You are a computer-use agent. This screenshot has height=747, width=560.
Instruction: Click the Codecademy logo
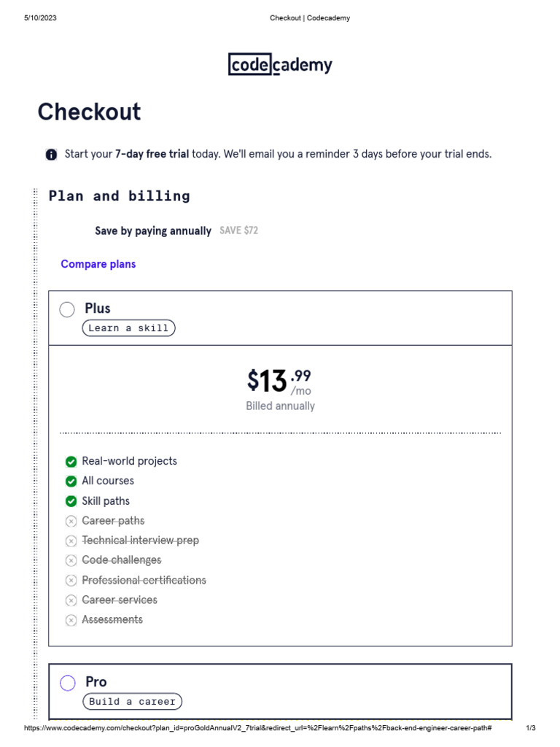pos(280,65)
